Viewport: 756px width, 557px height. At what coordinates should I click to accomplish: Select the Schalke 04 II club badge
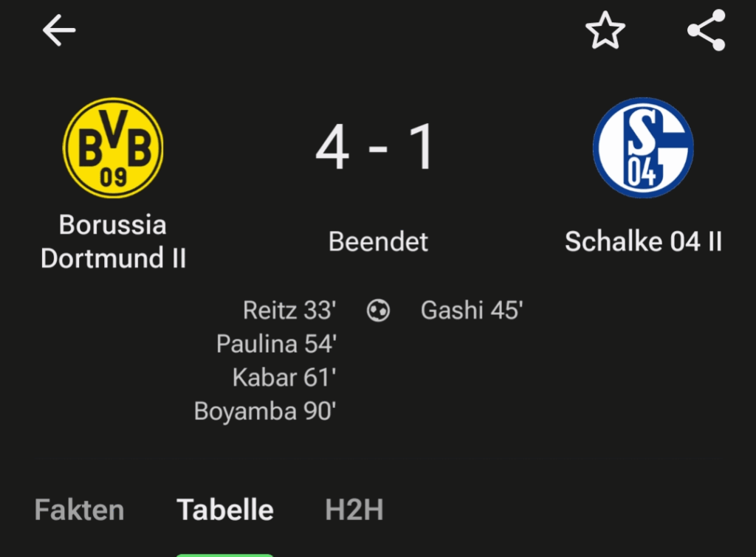642,148
